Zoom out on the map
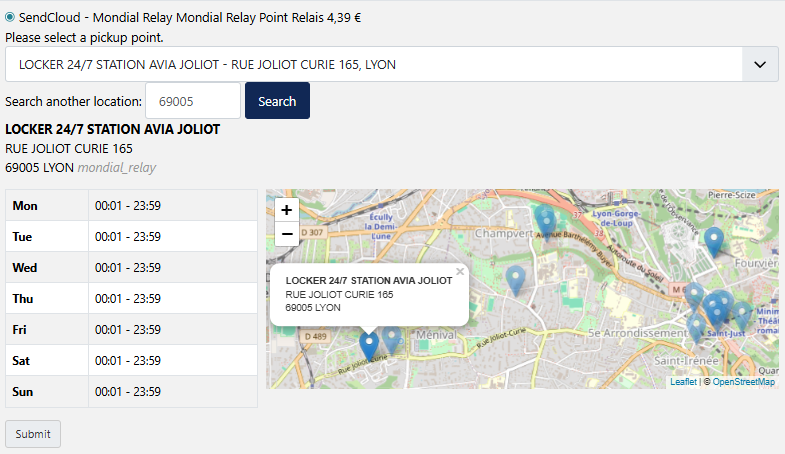785x454 pixels. (287, 234)
